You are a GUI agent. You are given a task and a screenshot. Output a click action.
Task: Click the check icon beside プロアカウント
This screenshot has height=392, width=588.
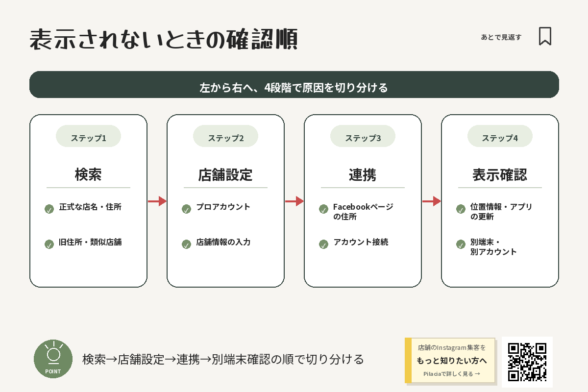pyautogui.click(x=186, y=209)
